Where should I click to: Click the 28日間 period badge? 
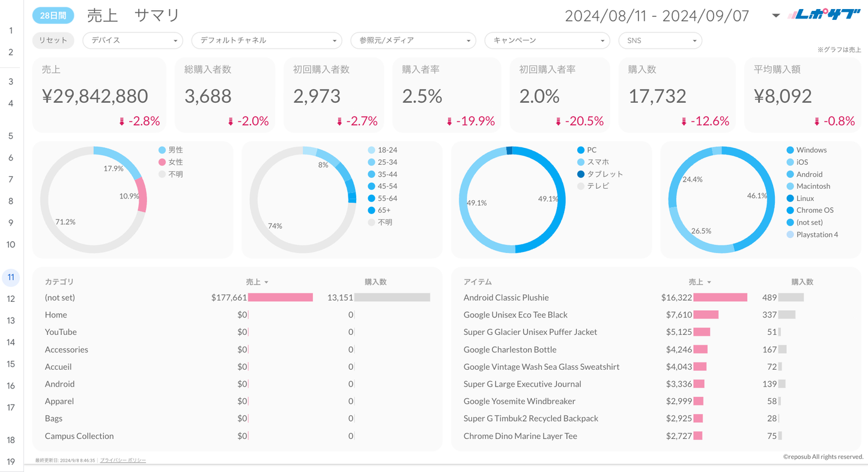pyautogui.click(x=53, y=16)
